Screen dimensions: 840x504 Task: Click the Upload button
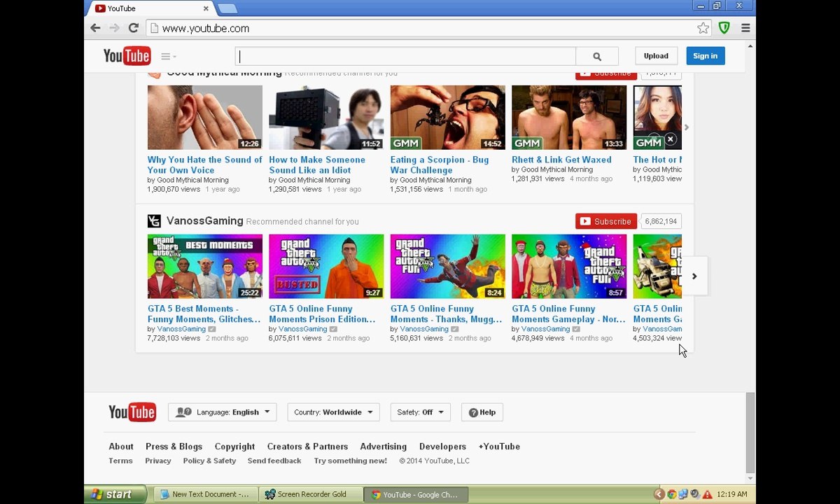(x=656, y=56)
